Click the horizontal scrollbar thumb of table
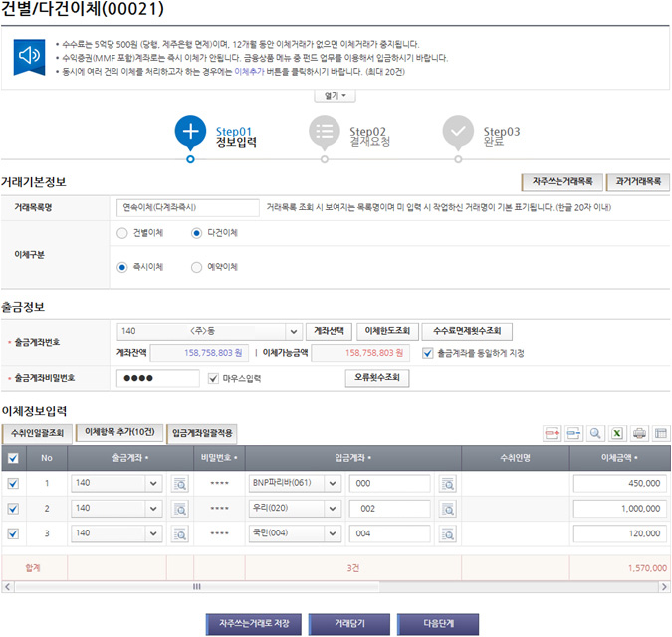The height and width of the screenshot is (637, 672). point(197,587)
